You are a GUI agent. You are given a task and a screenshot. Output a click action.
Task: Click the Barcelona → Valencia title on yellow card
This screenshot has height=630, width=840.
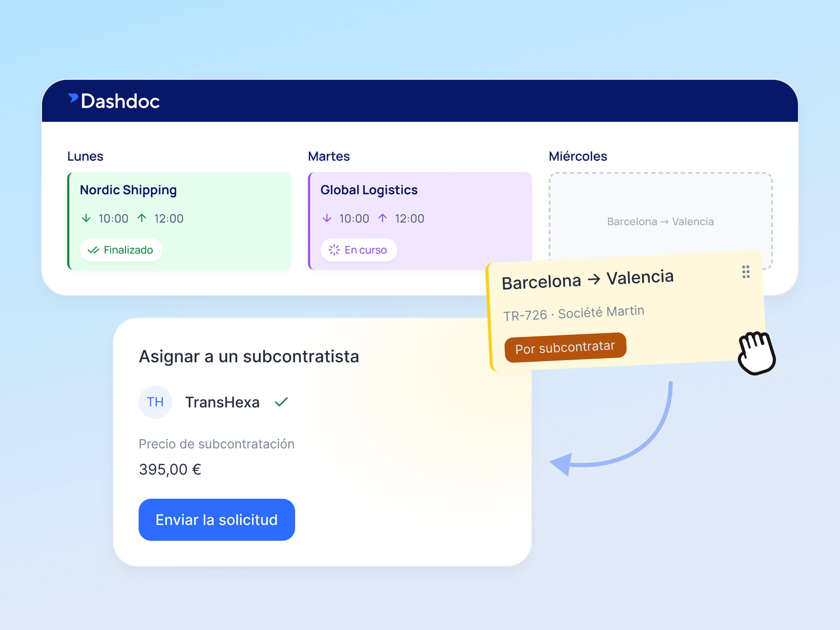coord(588,280)
